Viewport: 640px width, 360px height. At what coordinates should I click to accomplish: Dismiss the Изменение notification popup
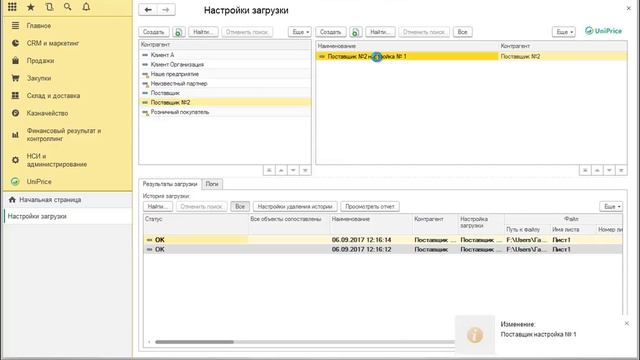point(627,323)
